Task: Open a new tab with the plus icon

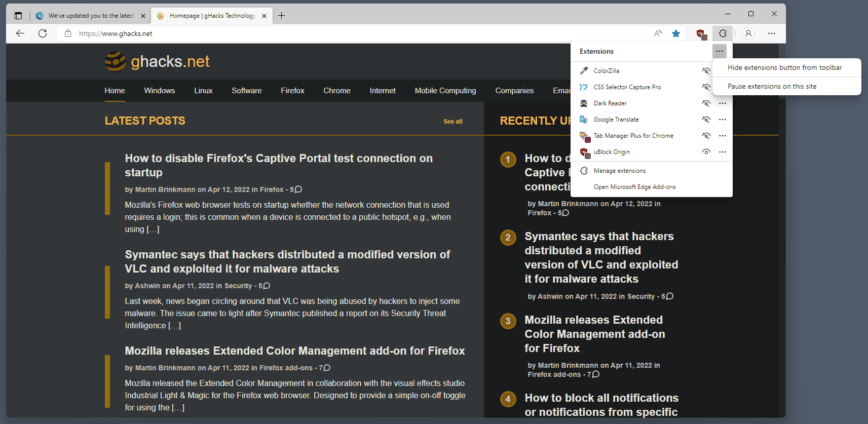Action: coord(282,16)
